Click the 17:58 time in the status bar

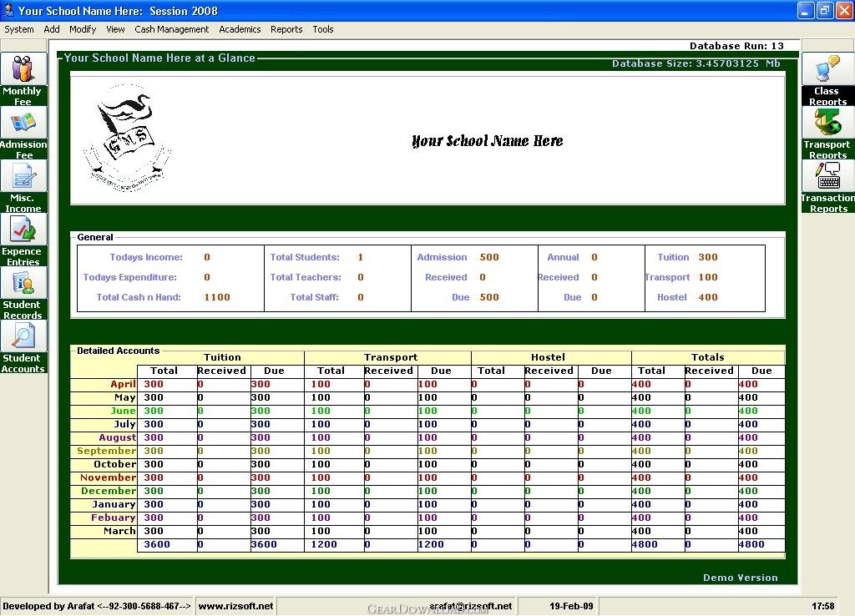822,606
